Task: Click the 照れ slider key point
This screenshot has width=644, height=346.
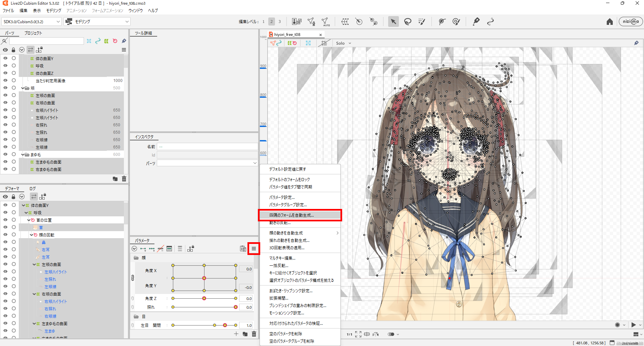Action: coord(236,307)
